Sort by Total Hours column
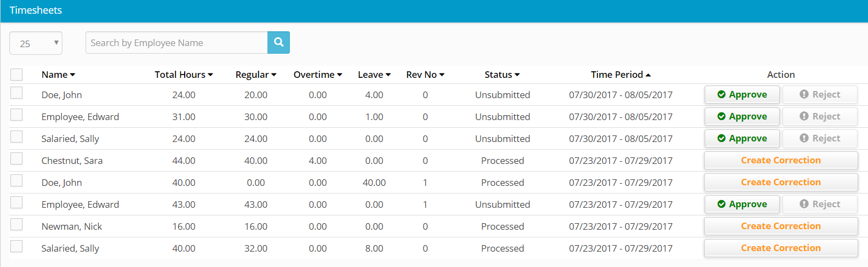 click(183, 75)
